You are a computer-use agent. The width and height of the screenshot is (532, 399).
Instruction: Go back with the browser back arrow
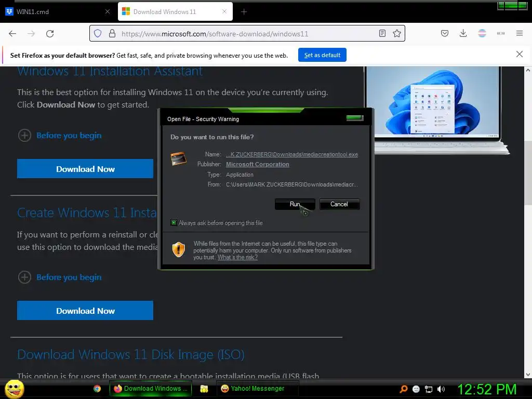(12, 34)
